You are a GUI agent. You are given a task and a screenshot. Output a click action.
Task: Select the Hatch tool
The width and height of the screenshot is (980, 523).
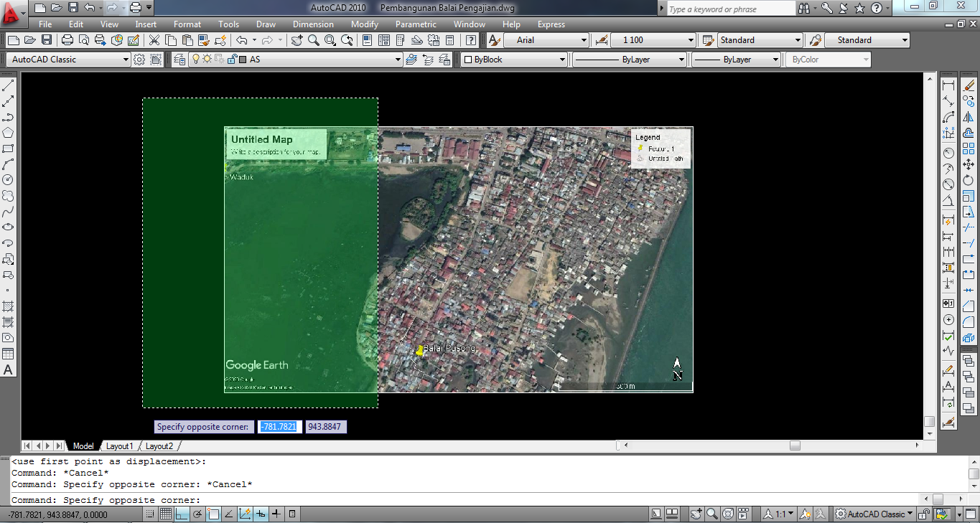pyautogui.click(x=9, y=306)
